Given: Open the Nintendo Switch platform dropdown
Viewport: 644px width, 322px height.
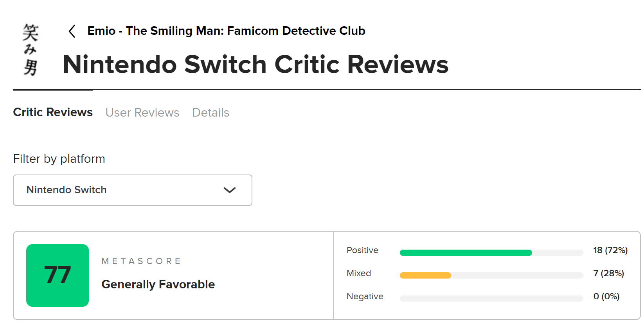Looking at the screenshot, I should coord(132,190).
